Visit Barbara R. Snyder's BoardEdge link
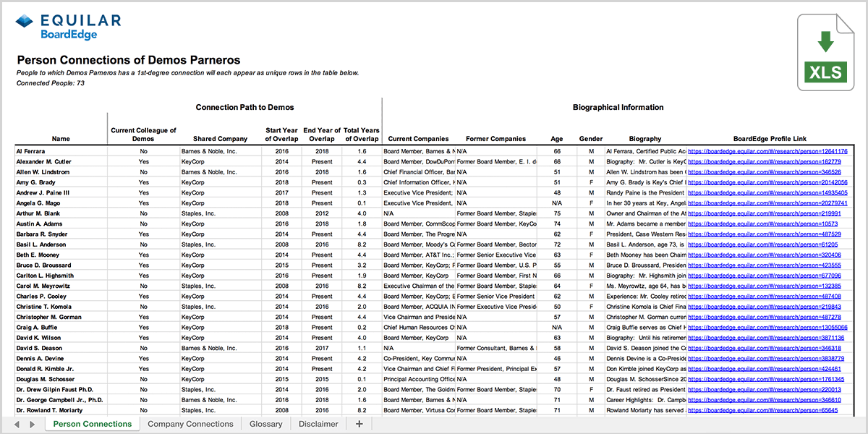The height and width of the screenshot is (434, 868). 765,234
